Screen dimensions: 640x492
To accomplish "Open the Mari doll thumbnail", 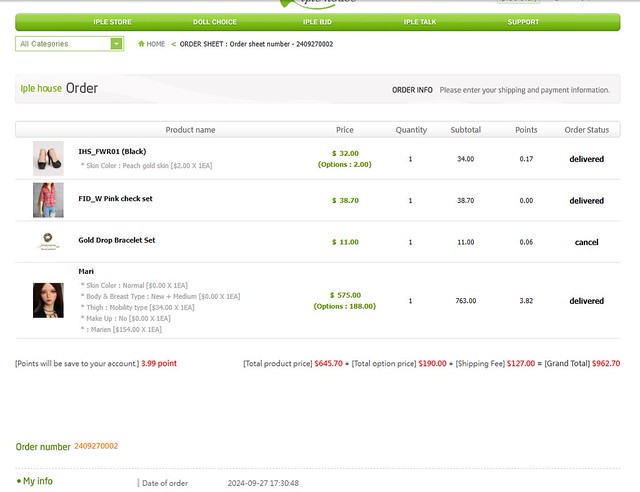I will click(x=48, y=300).
